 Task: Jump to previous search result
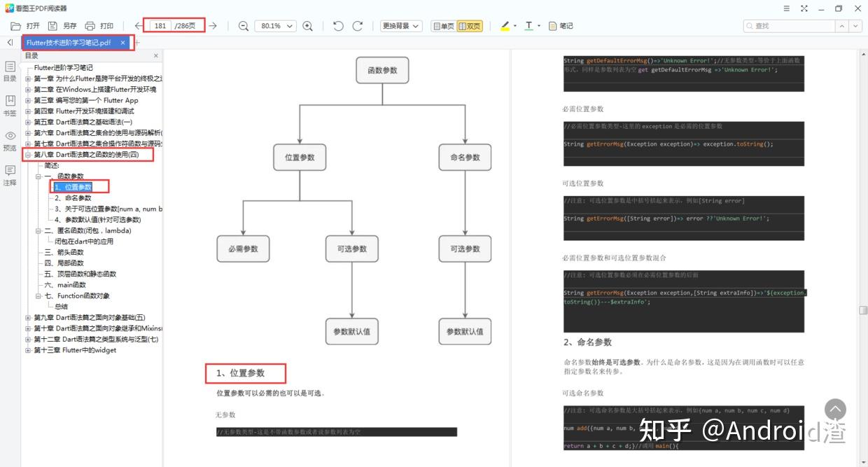[842, 26]
